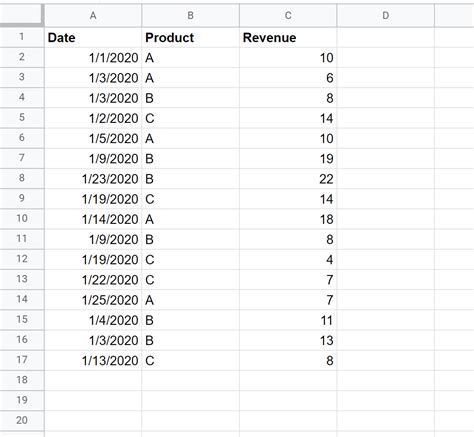474x437 pixels.
Task: Click revenue cell 7 in row 14
Action: (x=288, y=300)
